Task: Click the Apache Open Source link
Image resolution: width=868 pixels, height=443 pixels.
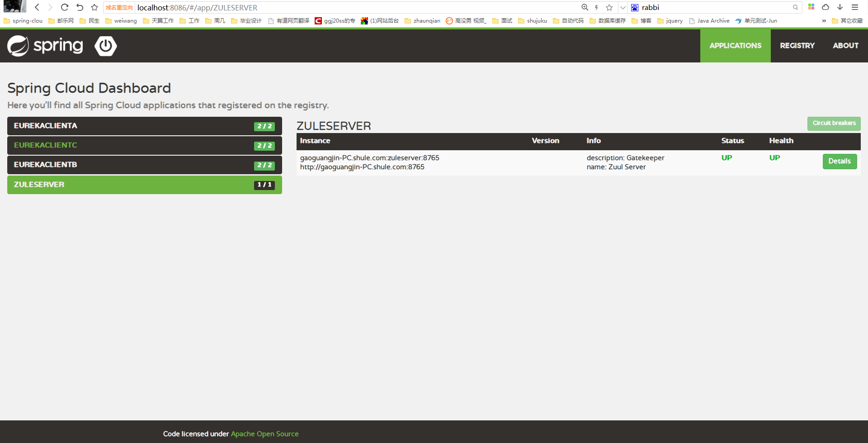Action: click(264, 433)
